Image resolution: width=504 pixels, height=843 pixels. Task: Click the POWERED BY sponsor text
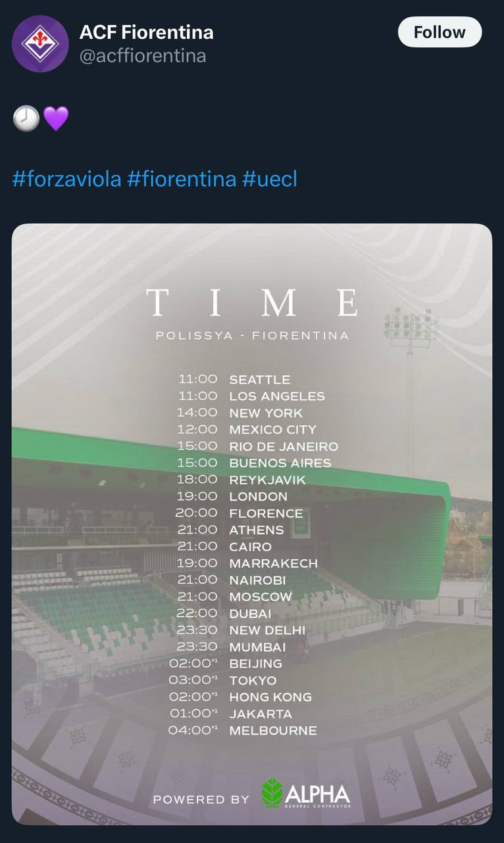click(x=201, y=800)
